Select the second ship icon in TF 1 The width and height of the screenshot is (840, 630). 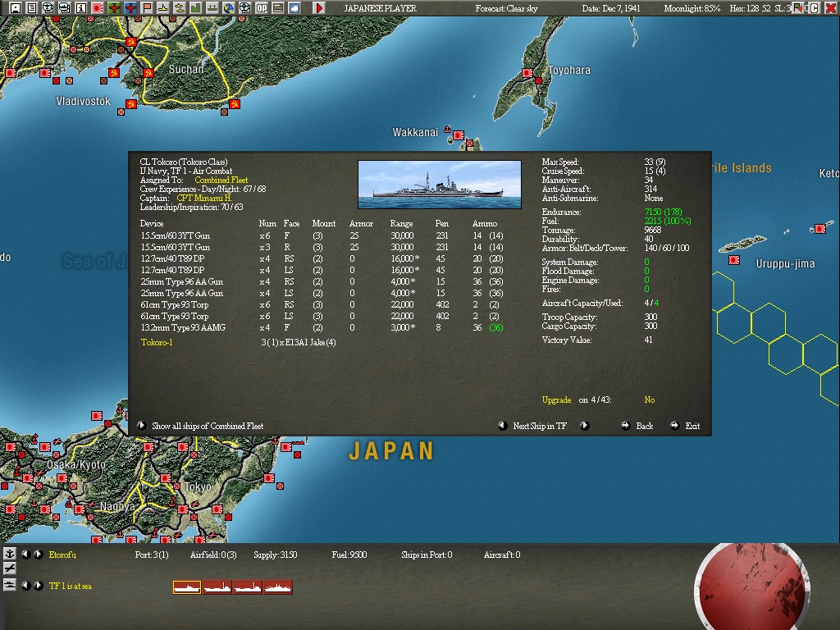tap(217, 587)
